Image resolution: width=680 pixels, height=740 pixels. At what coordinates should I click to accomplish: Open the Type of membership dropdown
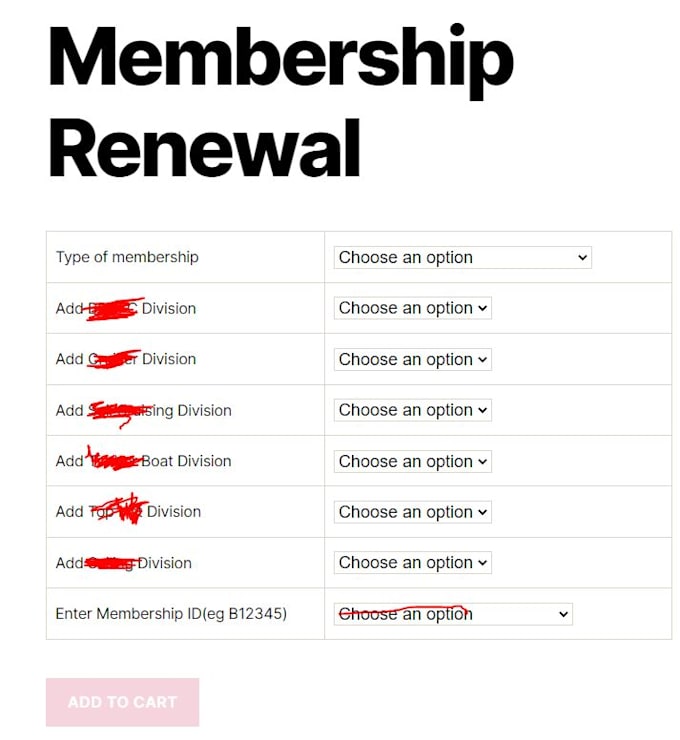462,257
